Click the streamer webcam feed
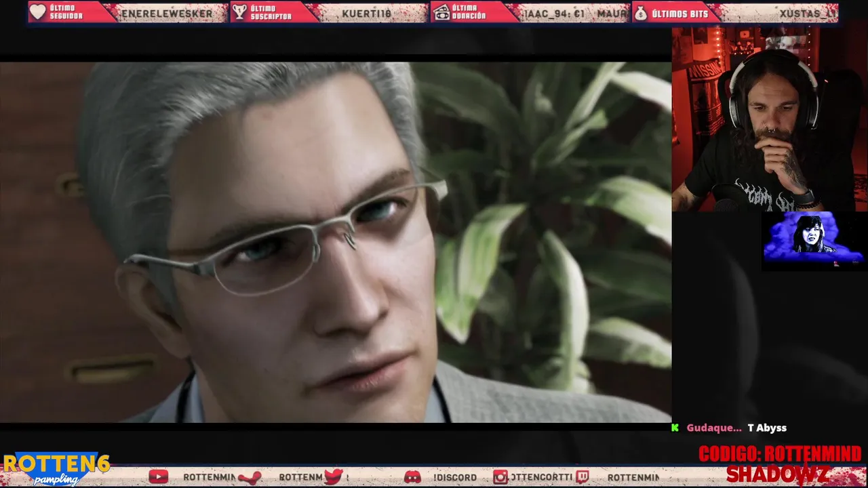The height and width of the screenshot is (488, 868). [770, 119]
